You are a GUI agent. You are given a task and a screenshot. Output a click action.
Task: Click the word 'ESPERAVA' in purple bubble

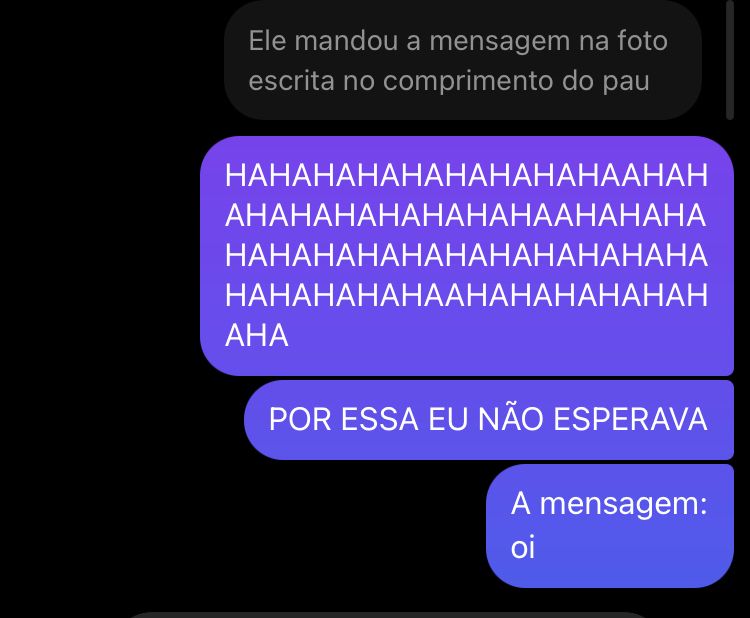[x=630, y=419]
